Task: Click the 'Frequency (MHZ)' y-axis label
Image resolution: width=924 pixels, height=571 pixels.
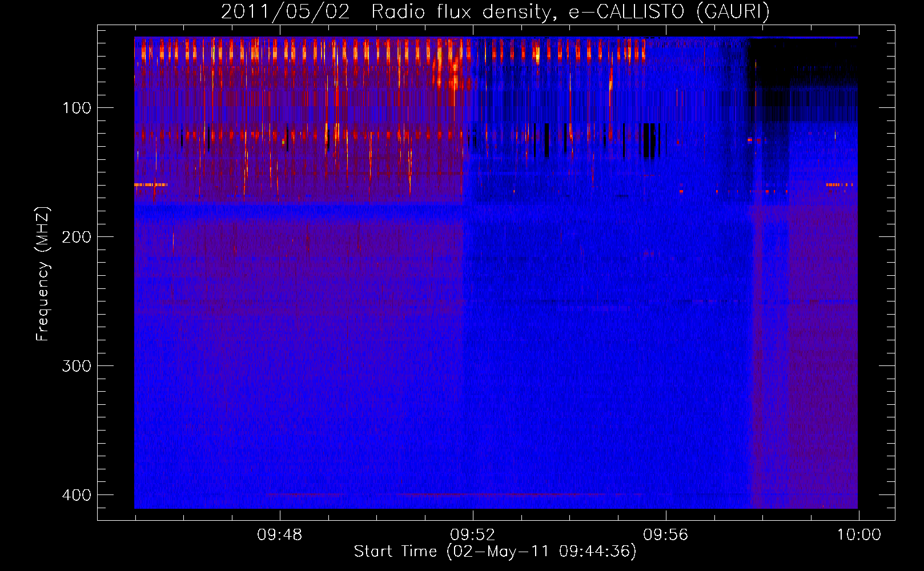Action: 43,274
